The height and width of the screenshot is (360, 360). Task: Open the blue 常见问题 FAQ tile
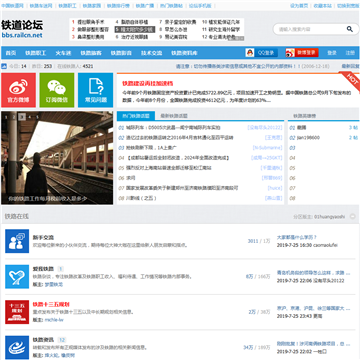pos(95,90)
